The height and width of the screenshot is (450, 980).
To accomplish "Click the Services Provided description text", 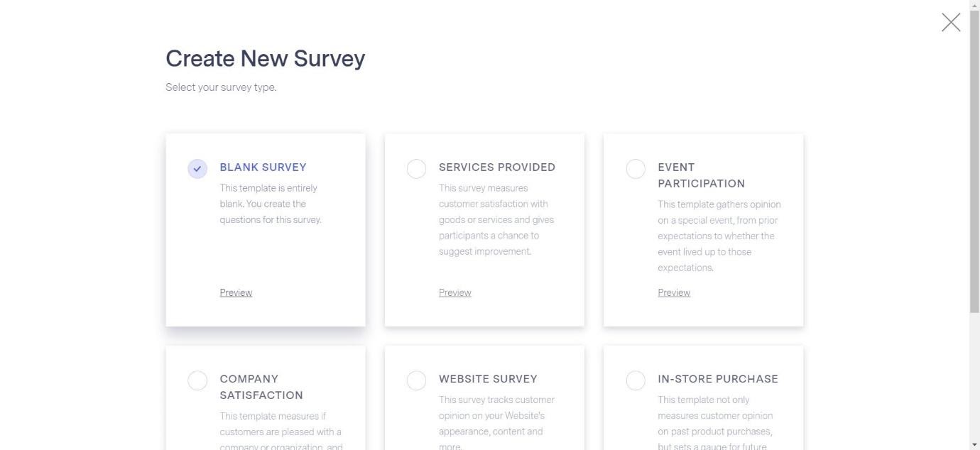I will pos(496,219).
